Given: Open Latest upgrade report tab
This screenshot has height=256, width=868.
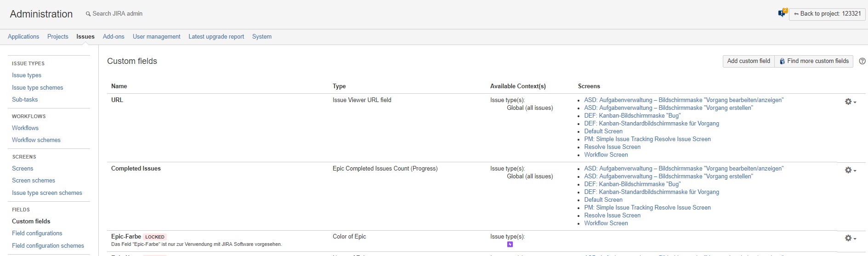Looking at the screenshot, I should coord(216,37).
